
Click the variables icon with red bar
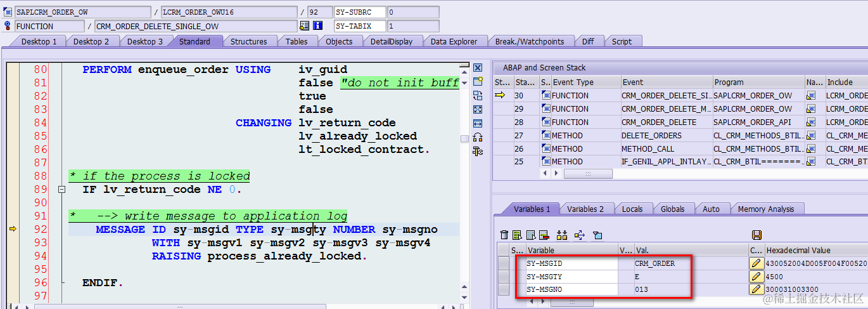(x=544, y=235)
